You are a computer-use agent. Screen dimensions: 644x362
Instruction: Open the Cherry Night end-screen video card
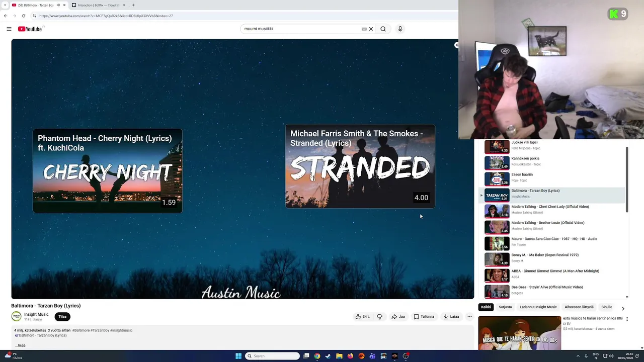click(108, 171)
